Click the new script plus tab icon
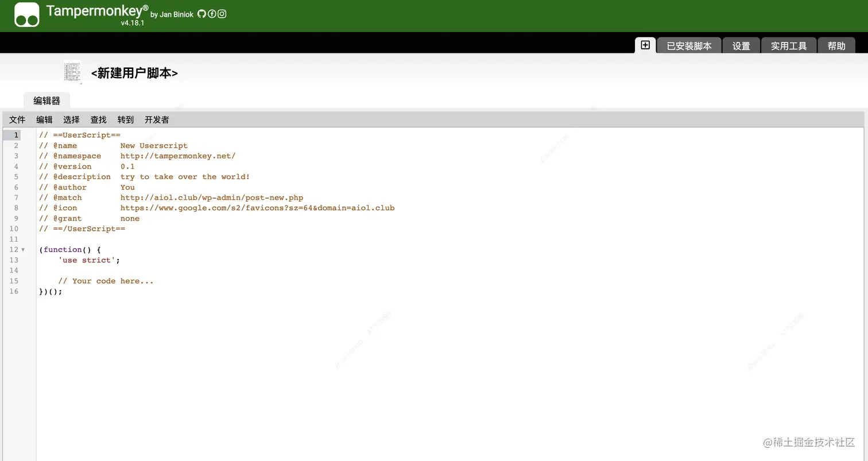The image size is (868, 461). (x=645, y=45)
